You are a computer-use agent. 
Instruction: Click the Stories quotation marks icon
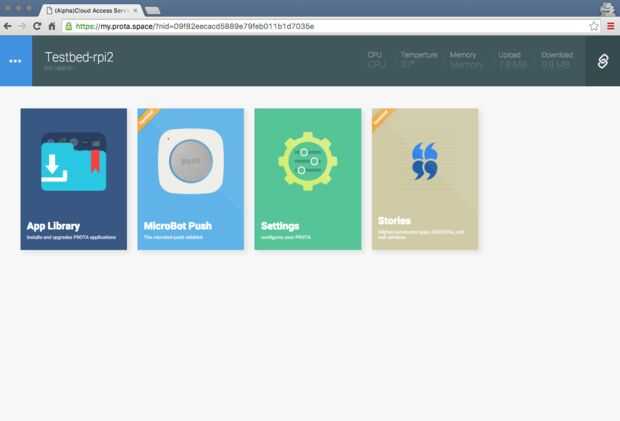tap(425, 161)
